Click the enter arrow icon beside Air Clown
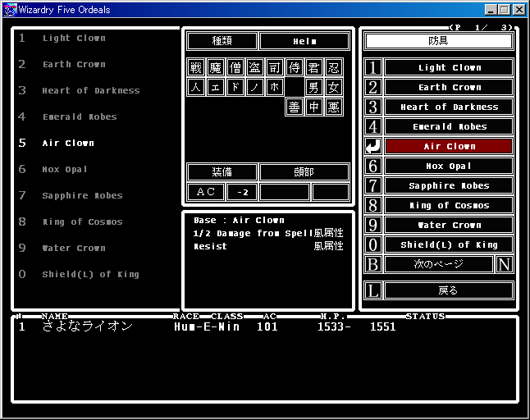The image size is (530, 420). click(373, 146)
